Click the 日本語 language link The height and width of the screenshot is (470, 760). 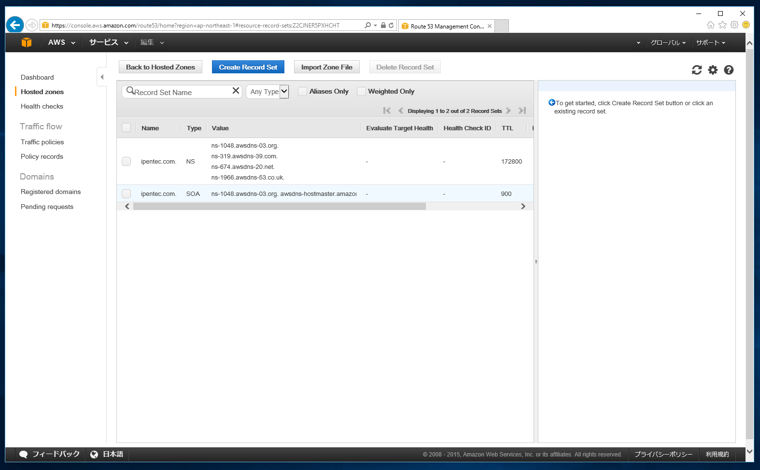click(113, 454)
